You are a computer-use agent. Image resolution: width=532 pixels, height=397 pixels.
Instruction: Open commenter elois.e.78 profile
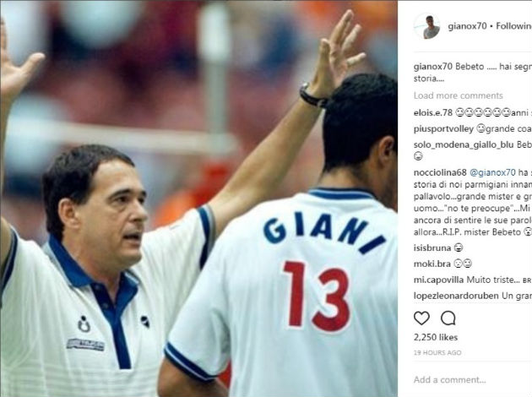(433, 112)
